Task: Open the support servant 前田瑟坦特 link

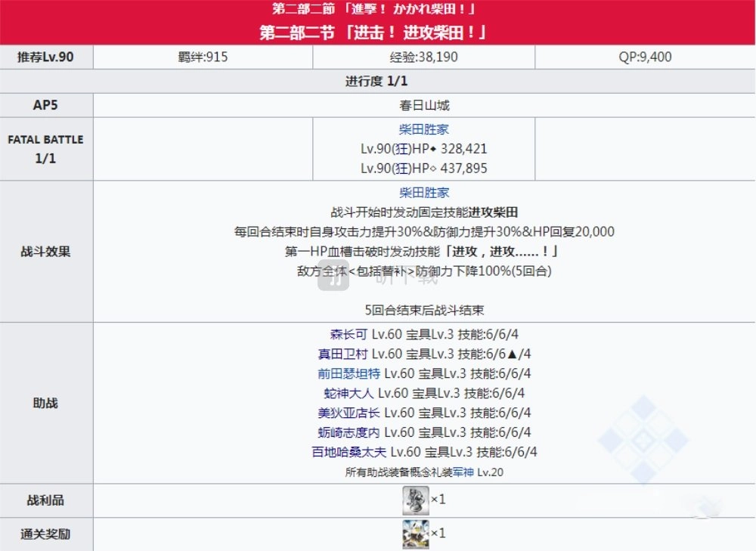Action: [x=349, y=373]
